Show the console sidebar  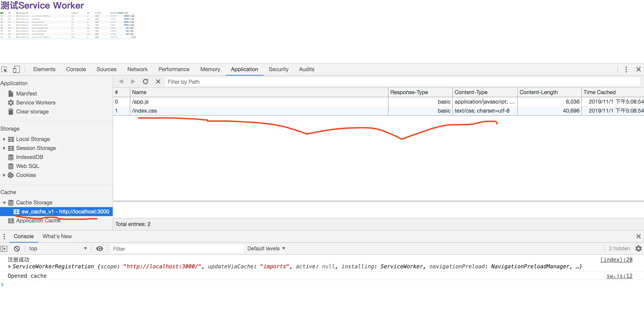[4, 249]
